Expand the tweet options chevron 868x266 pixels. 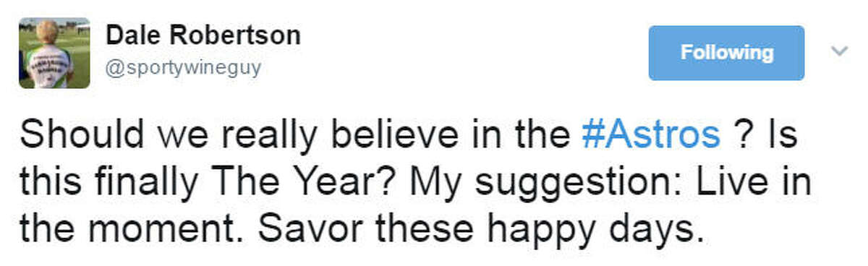(839, 51)
